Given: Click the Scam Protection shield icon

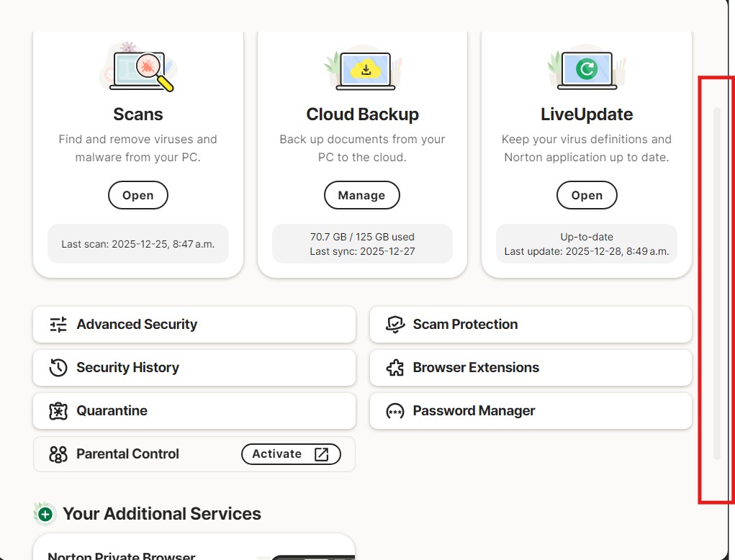Looking at the screenshot, I should pyautogui.click(x=395, y=325).
